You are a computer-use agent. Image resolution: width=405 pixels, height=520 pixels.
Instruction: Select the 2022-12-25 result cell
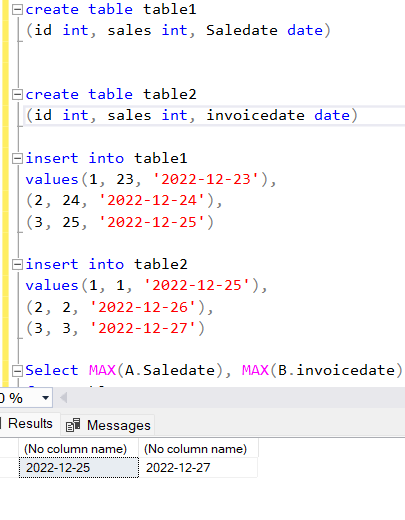click(x=79, y=468)
